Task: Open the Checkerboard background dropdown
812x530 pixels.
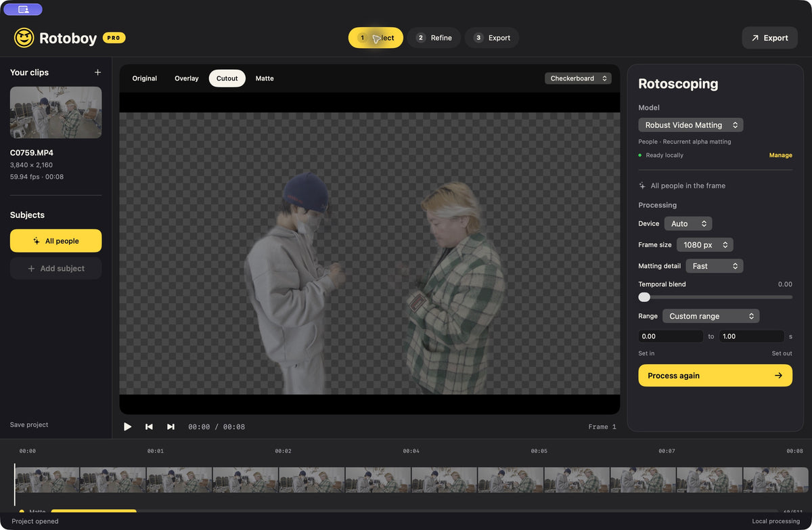Action: [x=578, y=79]
